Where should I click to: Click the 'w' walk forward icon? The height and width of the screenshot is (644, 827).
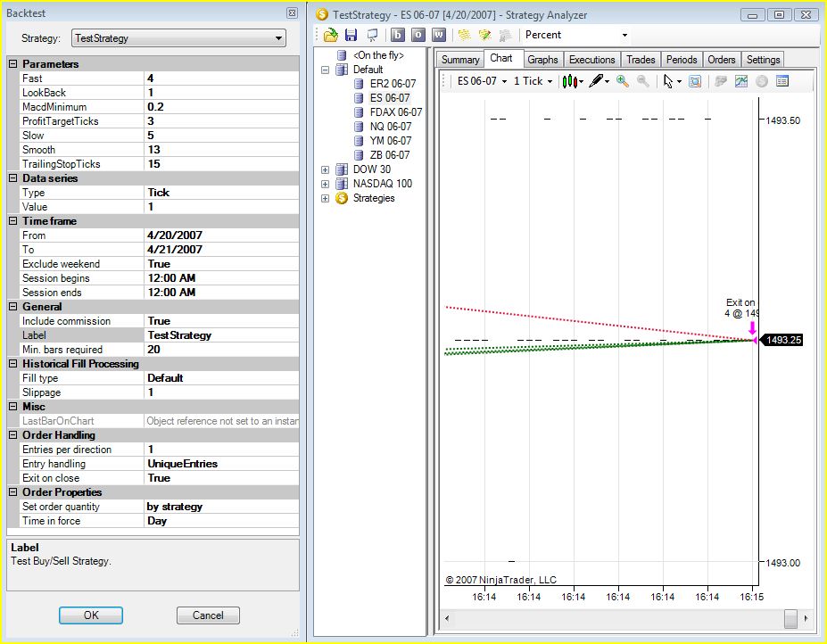coord(439,35)
